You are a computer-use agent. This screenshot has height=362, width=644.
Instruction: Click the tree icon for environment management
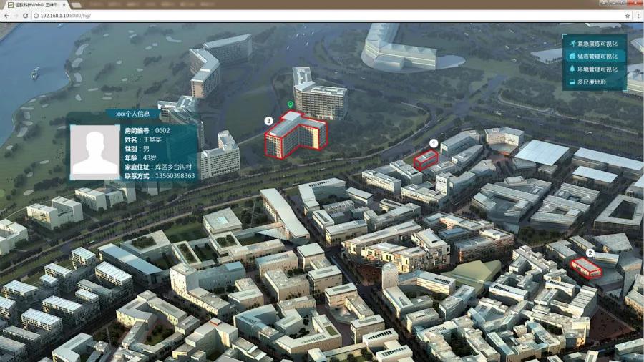572,69
